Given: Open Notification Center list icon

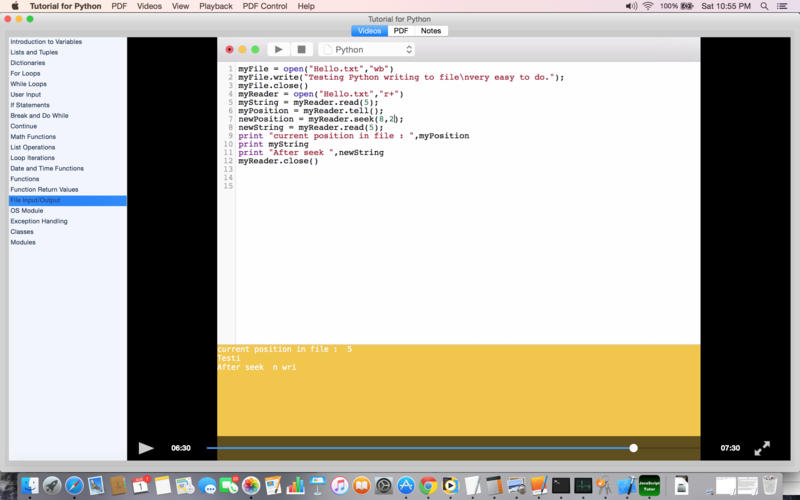Looking at the screenshot, I should click(x=782, y=6).
